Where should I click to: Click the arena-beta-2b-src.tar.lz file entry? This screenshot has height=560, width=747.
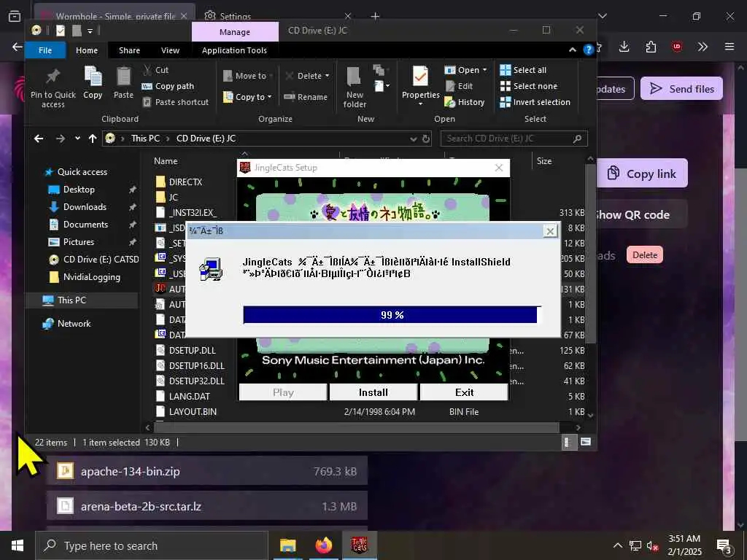pyautogui.click(x=206, y=506)
